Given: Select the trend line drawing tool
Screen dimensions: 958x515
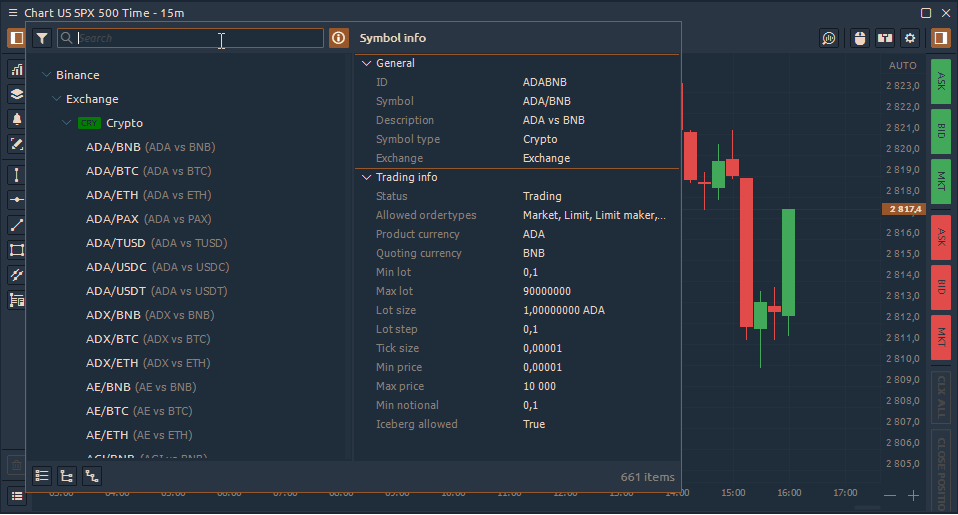Looking at the screenshot, I should (x=16, y=225).
